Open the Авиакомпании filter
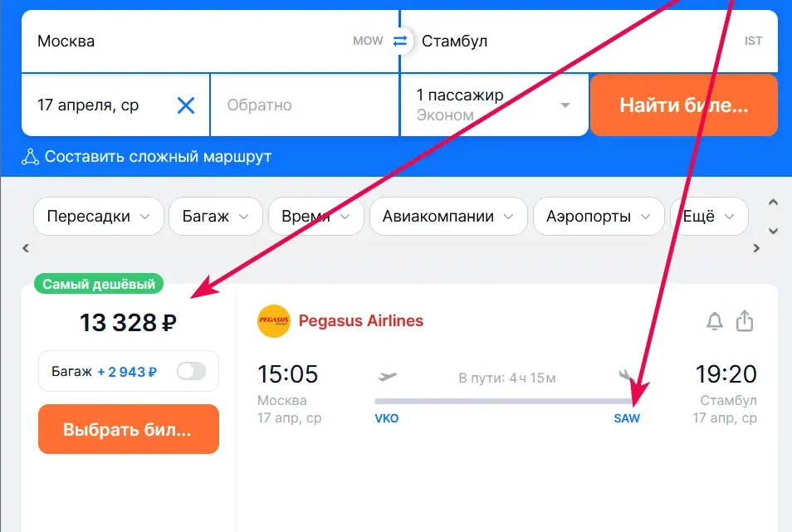 point(447,216)
